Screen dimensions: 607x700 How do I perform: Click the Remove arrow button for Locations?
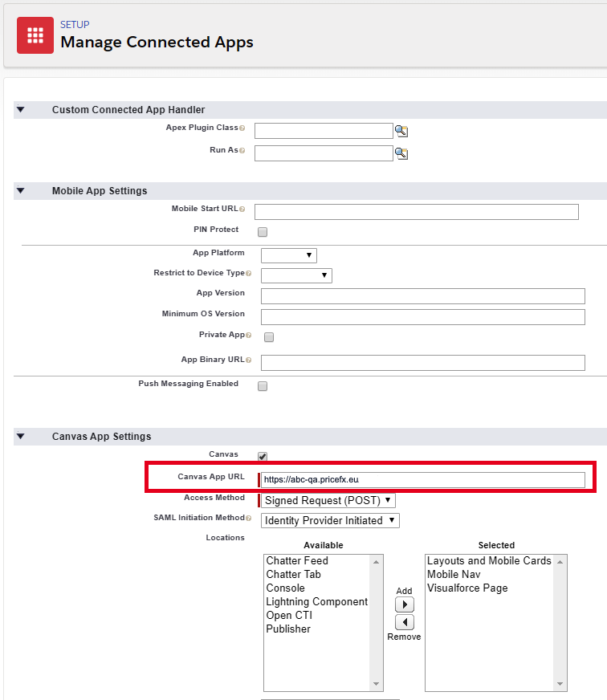click(405, 622)
